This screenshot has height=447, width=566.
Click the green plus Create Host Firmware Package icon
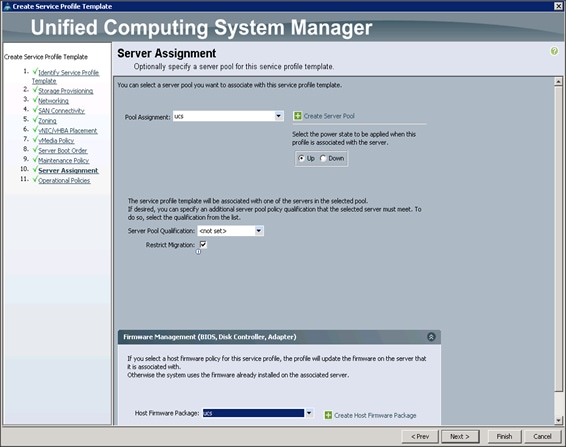point(328,415)
